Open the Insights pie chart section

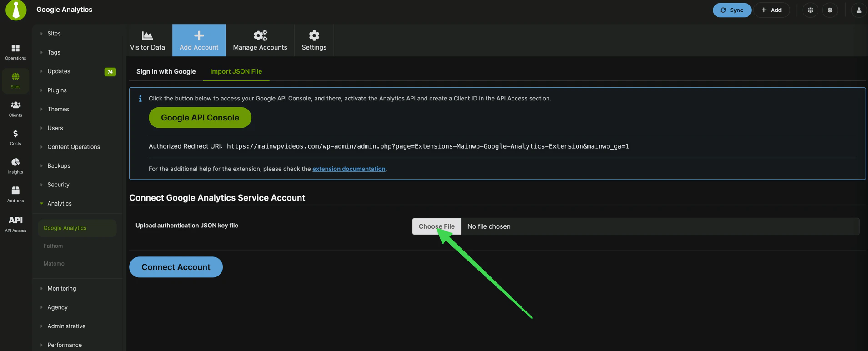[x=15, y=166]
